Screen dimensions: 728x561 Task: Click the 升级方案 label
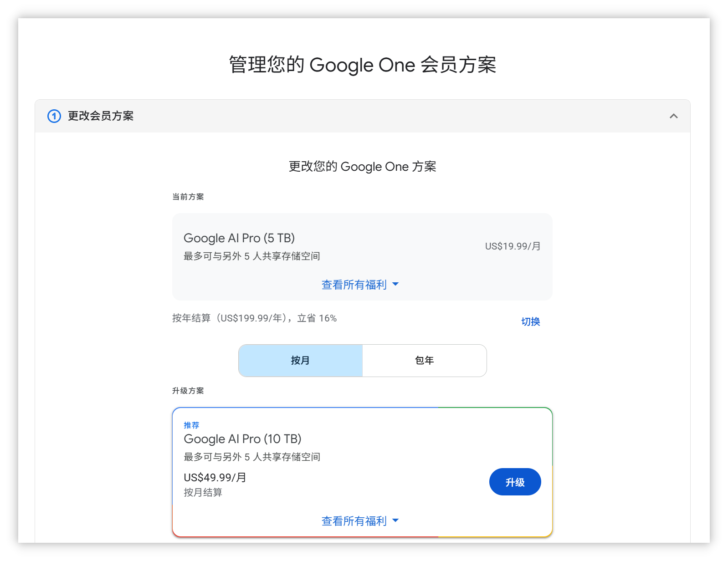click(x=188, y=391)
